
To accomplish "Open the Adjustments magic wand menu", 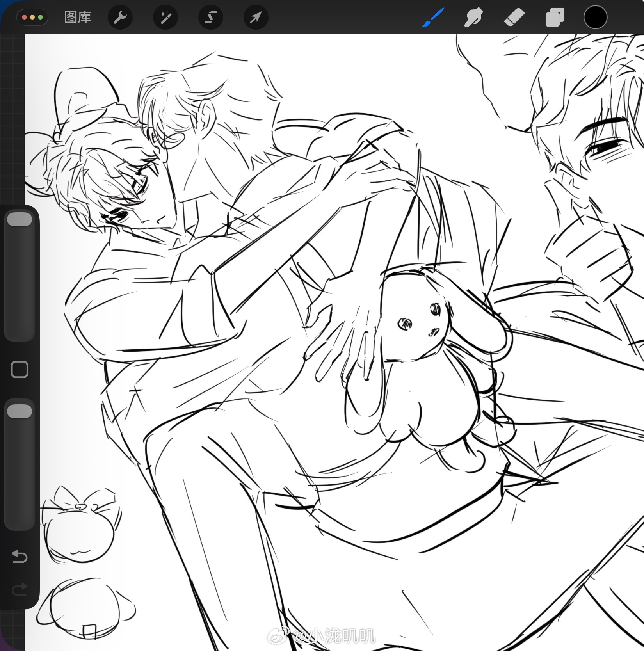I will click(x=165, y=18).
